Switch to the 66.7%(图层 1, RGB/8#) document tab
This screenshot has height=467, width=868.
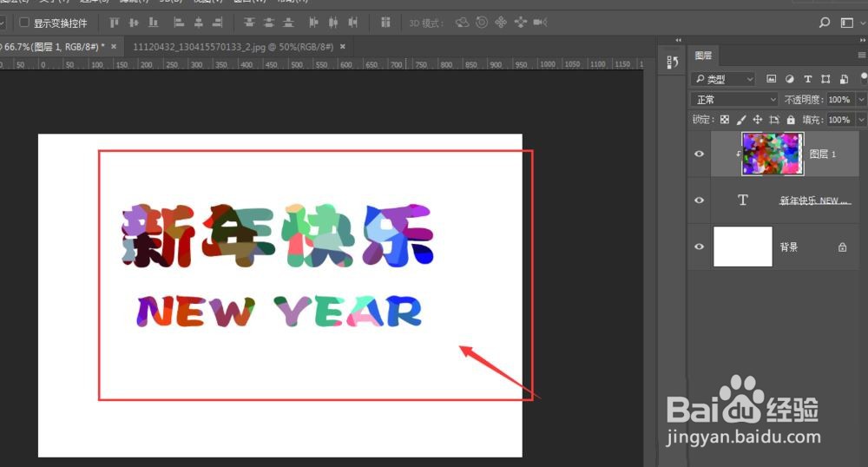54,47
